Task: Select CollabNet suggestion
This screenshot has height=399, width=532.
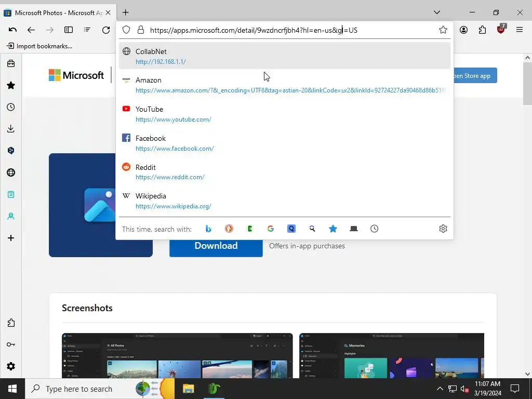Action: coord(284,56)
